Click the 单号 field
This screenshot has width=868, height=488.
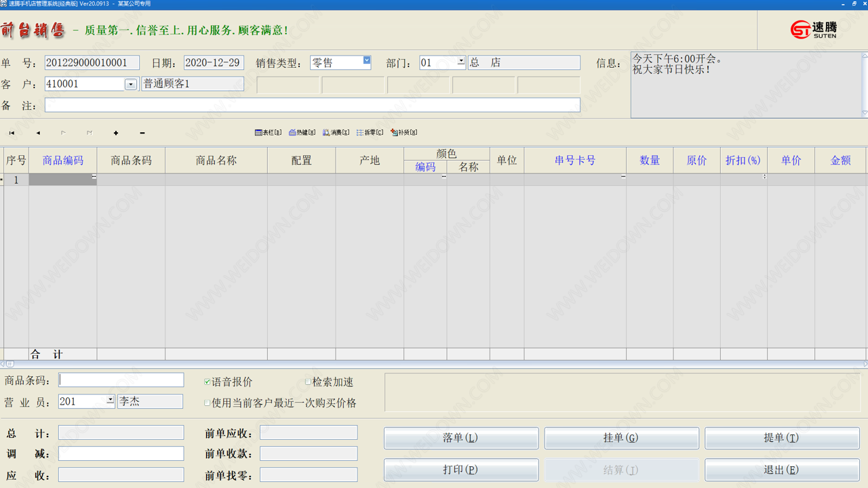click(x=92, y=62)
